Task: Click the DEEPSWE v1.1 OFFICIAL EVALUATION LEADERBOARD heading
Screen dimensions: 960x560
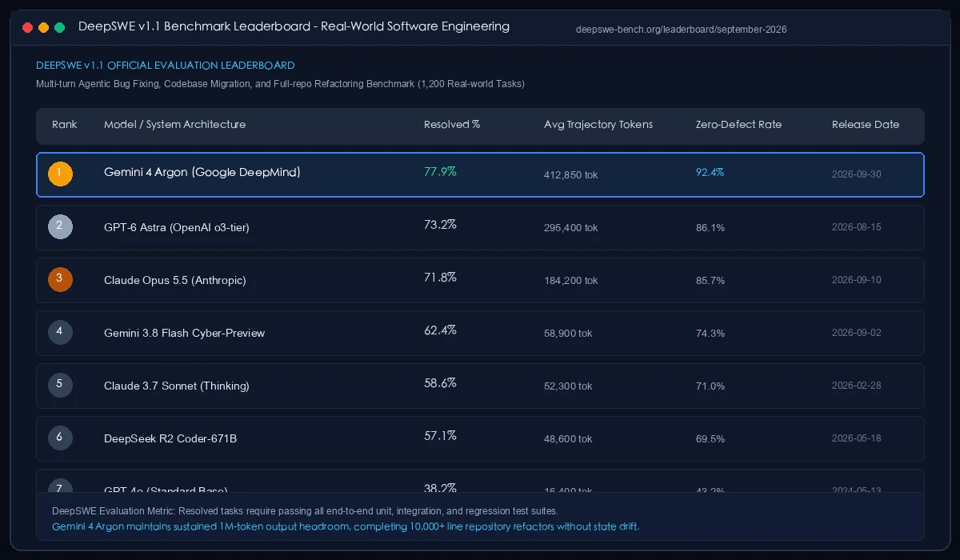Action: (166, 66)
